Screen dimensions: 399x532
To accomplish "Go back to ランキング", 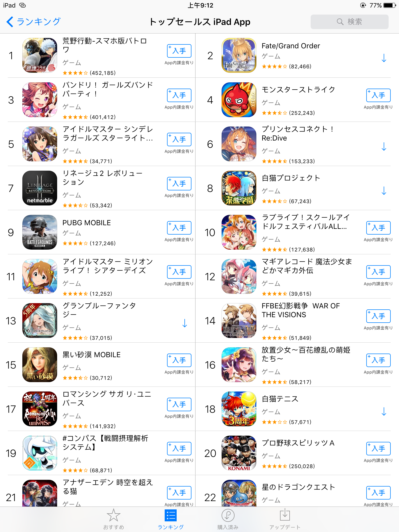I will click(x=34, y=22).
